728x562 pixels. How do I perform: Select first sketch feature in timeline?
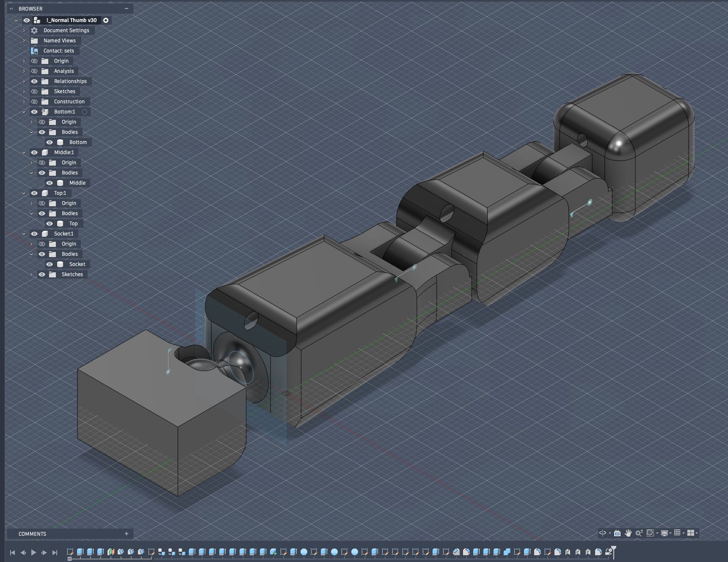point(70,552)
